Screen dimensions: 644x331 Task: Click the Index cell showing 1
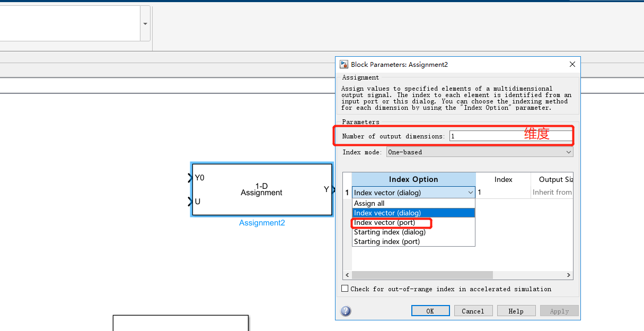[x=502, y=192]
